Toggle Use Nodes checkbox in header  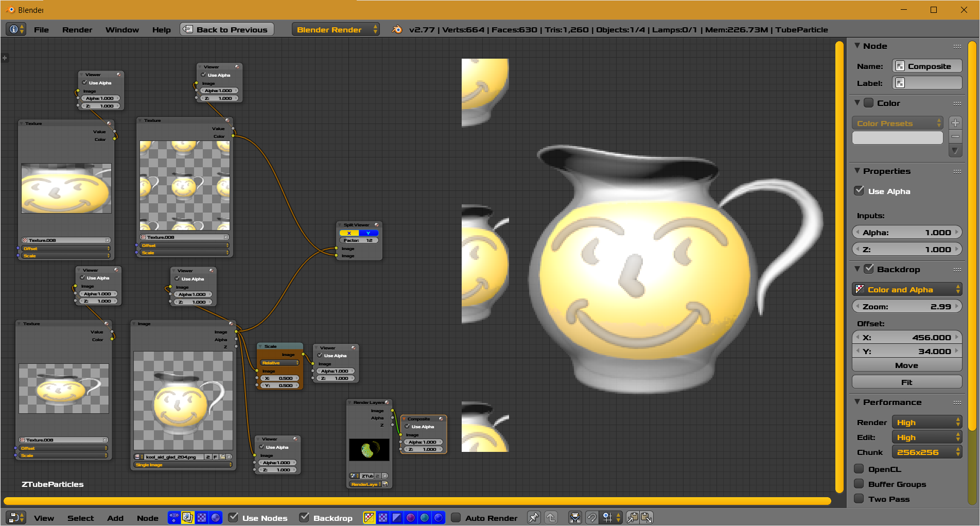[x=233, y=517]
